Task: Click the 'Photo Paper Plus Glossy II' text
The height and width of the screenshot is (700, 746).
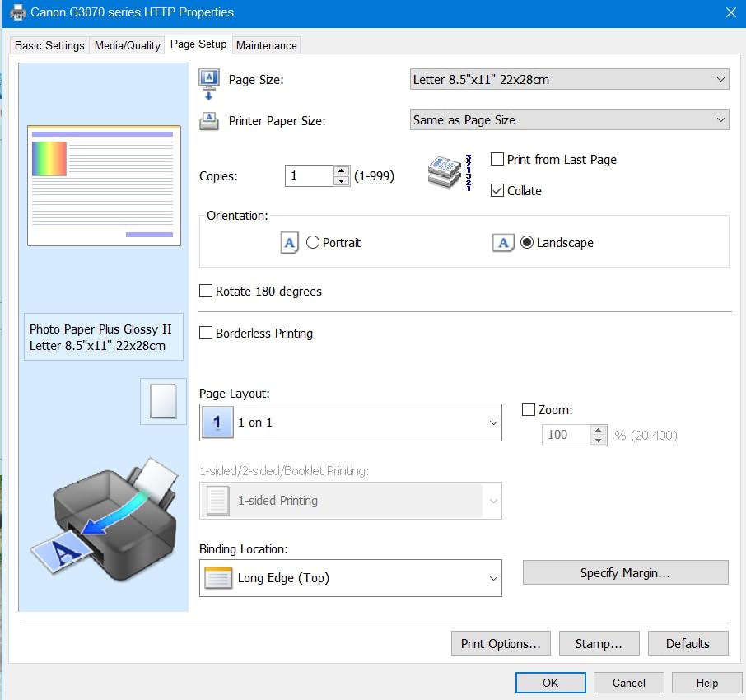Action: click(100, 329)
